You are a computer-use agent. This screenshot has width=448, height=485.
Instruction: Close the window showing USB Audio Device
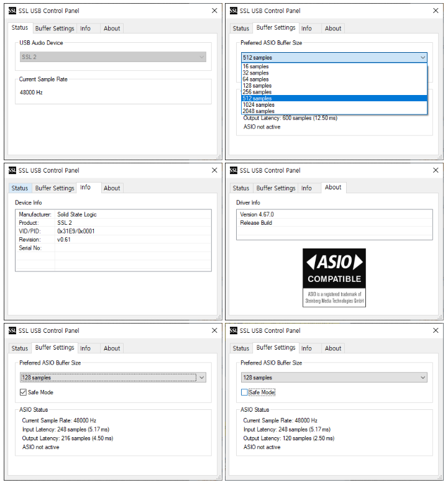tap(214, 11)
